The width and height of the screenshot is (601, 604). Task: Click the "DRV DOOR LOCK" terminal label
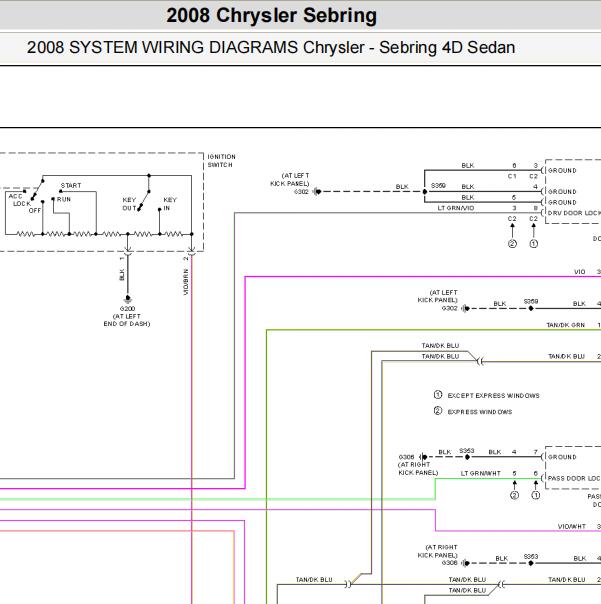click(x=574, y=213)
